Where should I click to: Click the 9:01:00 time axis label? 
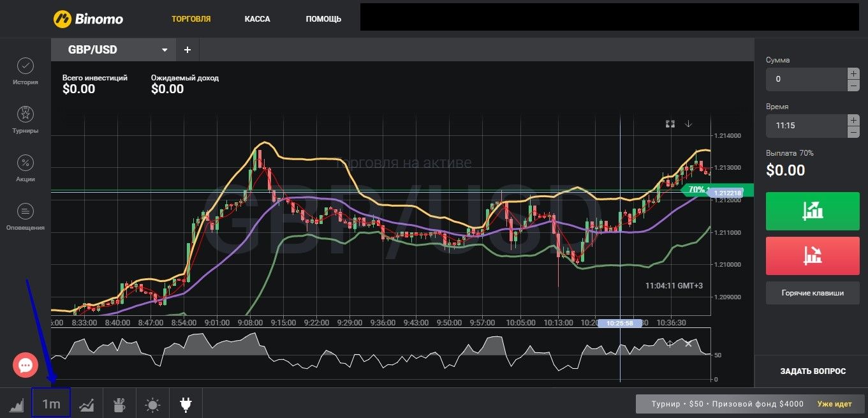(217, 323)
